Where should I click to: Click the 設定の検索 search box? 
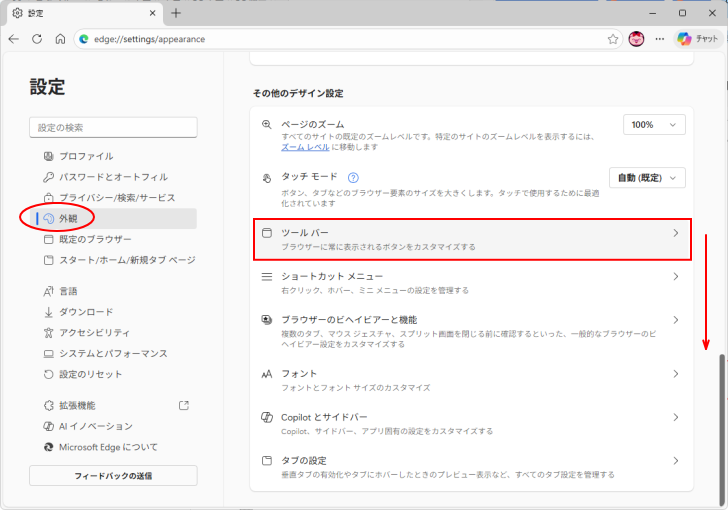113,127
